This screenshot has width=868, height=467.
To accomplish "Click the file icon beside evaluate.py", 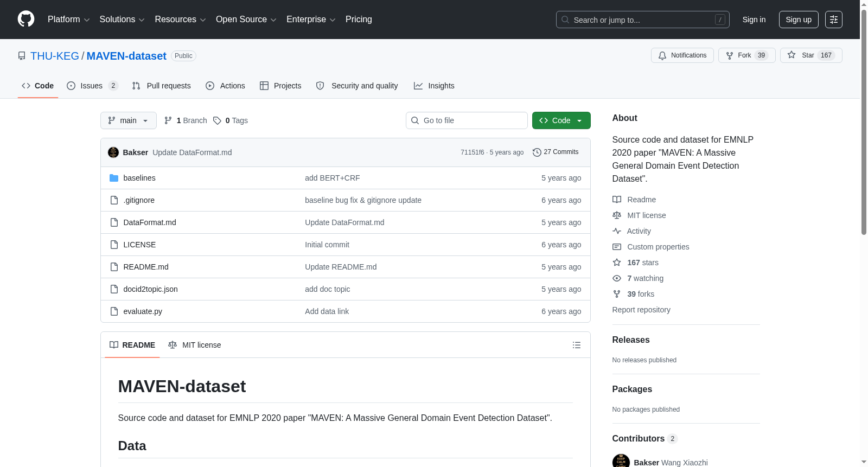I will (114, 311).
